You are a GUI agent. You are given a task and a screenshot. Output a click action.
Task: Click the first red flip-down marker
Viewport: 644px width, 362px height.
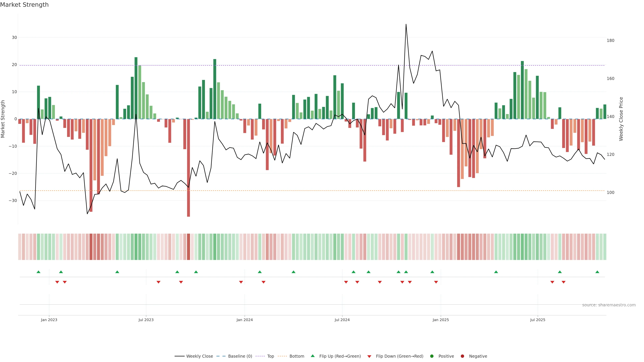coord(57,282)
